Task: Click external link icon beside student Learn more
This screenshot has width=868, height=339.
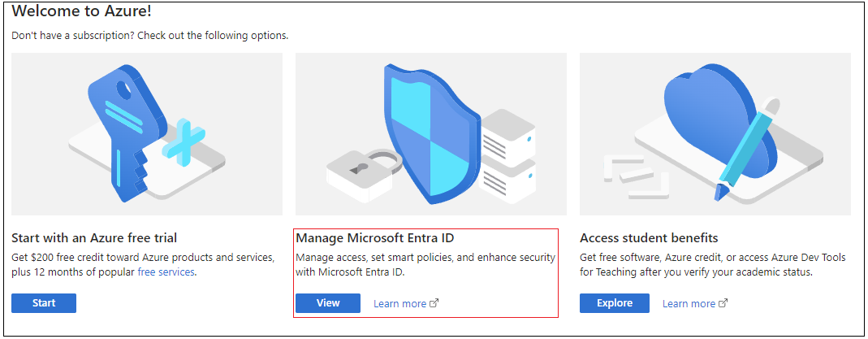Action: [x=723, y=303]
